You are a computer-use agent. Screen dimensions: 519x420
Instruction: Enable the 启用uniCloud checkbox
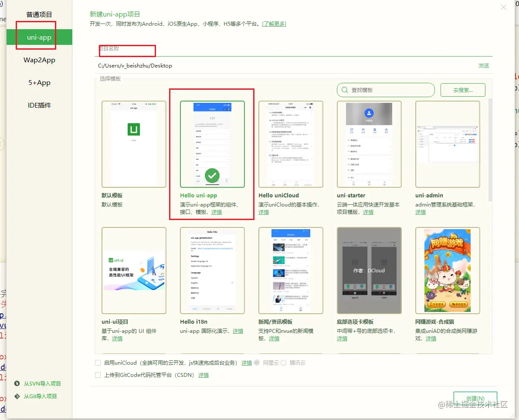[x=98, y=363]
